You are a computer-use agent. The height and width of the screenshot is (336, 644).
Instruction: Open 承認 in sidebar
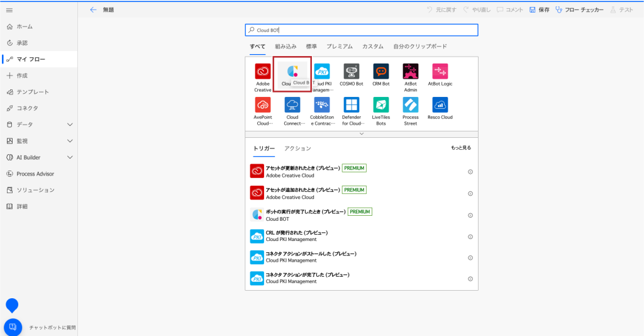point(39,43)
